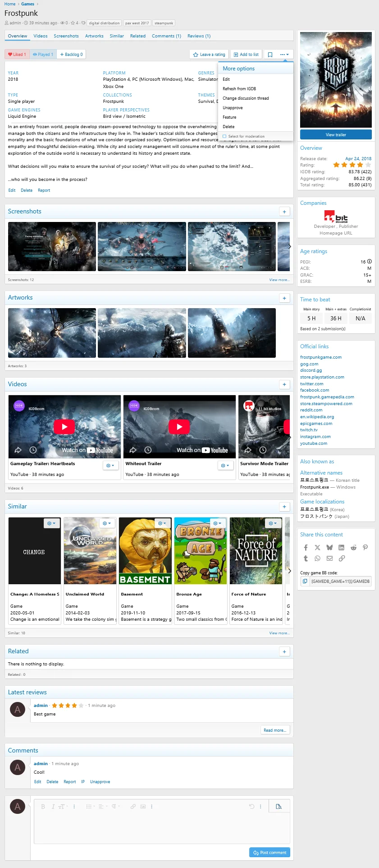Share the game on Facebook
Viewport: 379px width, 868px height.
click(x=306, y=547)
